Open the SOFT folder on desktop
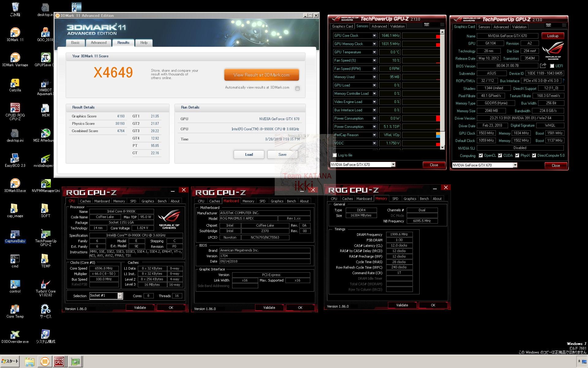The width and height of the screenshot is (588, 368). [46, 211]
